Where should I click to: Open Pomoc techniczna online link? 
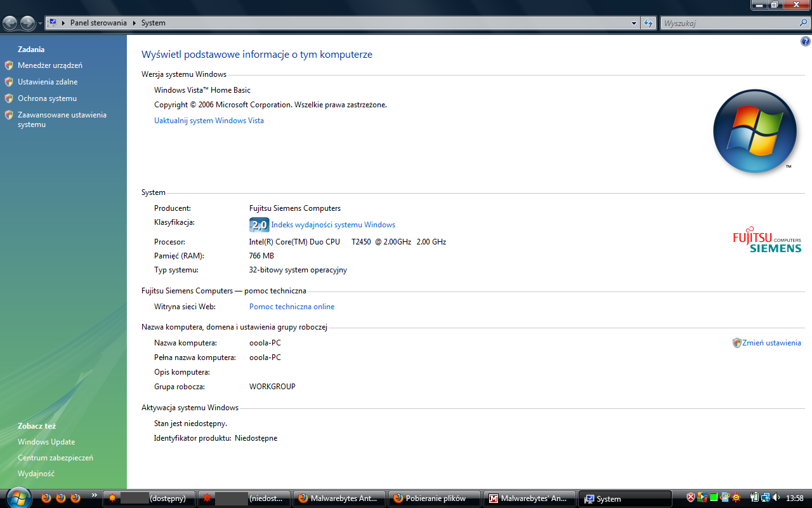tap(292, 307)
